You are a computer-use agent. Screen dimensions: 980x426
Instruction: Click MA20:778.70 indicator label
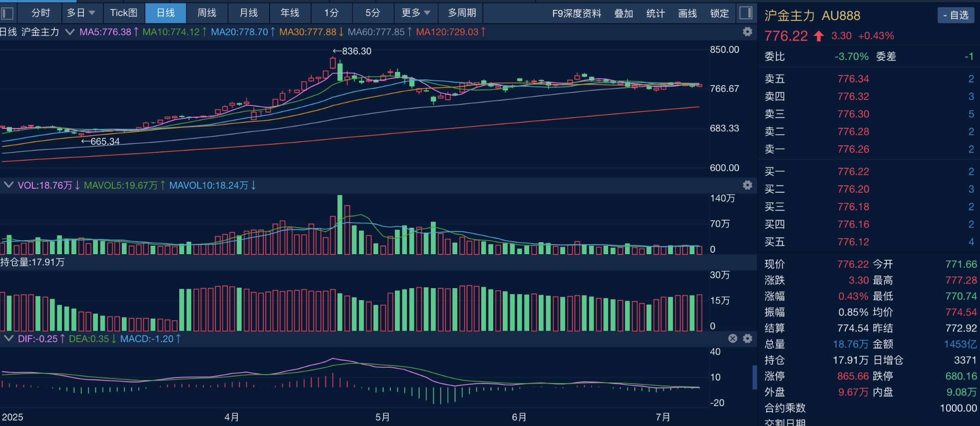coord(243,32)
